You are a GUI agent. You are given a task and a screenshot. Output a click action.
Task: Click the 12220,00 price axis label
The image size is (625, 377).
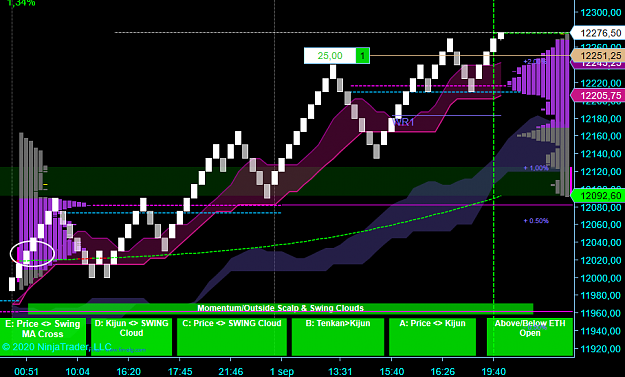pyautogui.click(x=601, y=83)
